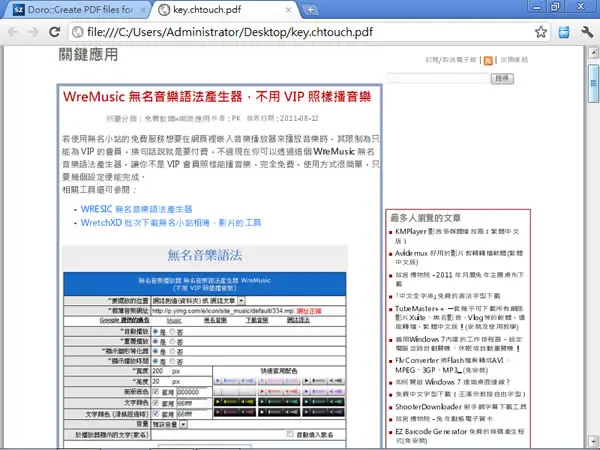Click the address bar with key.chtouch.pdf path

pyautogui.click(x=302, y=32)
